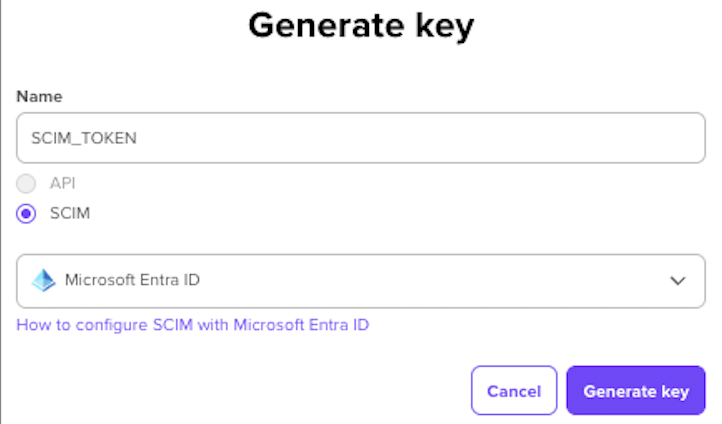
Task: Expand the identity provider dropdown chevron
Action: (677, 281)
